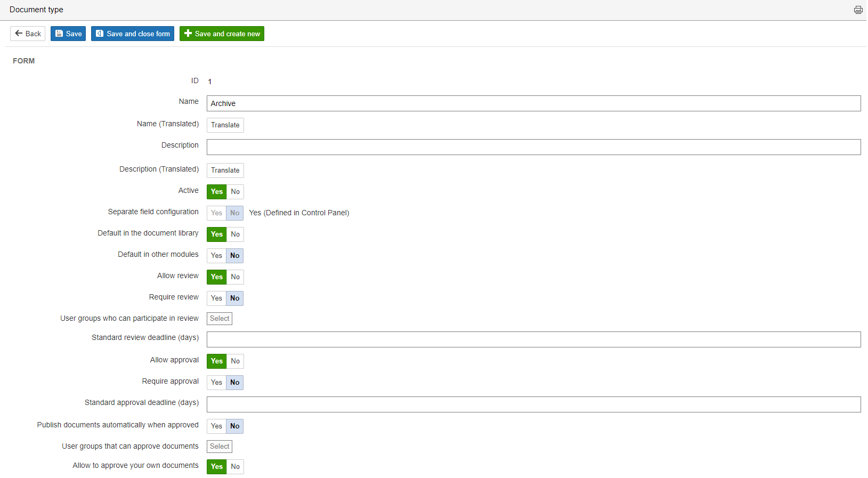
Task: Translate the Name field
Action: 225,125
